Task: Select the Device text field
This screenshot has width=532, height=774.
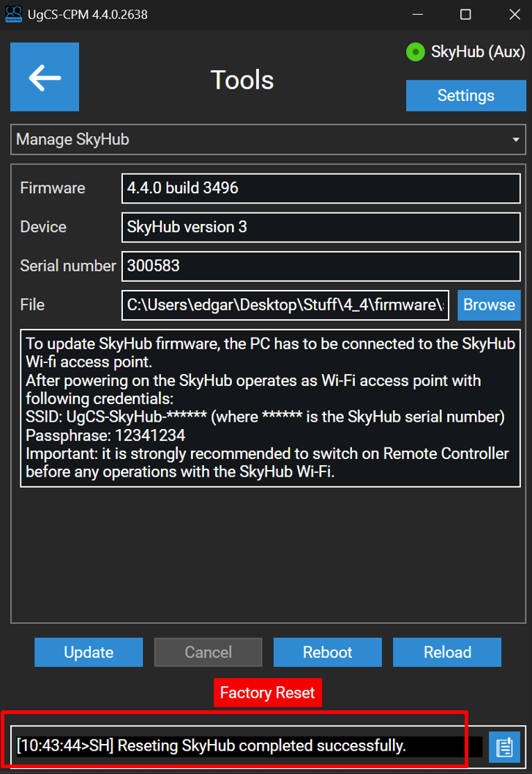Action: (x=321, y=227)
